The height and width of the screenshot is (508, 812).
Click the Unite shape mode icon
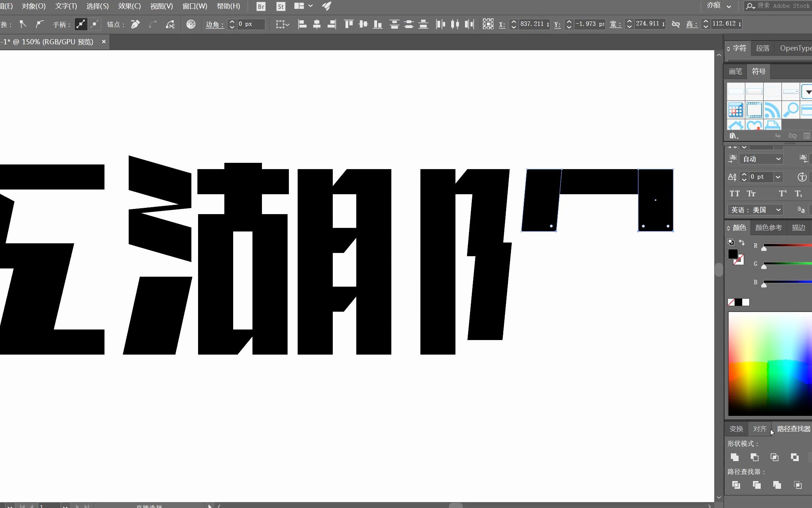click(x=735, y=457)
